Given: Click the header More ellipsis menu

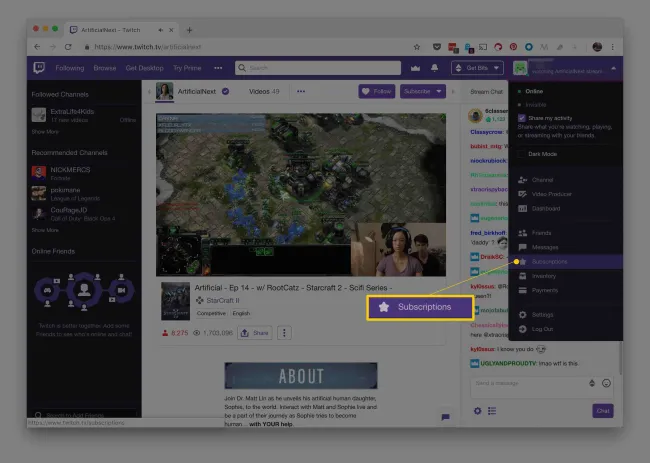Looking at the screenshot, I should pyautogui.click(x=218, y=68).
